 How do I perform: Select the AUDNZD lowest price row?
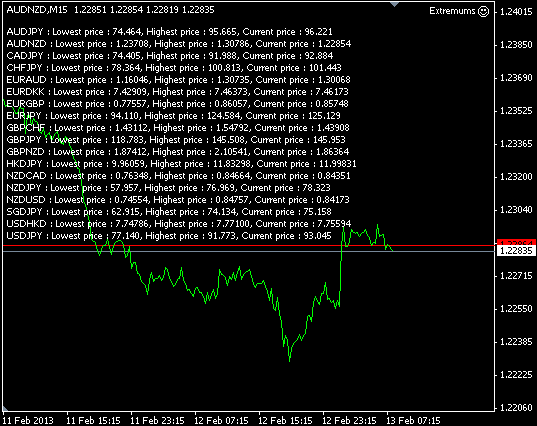point(179,44)
